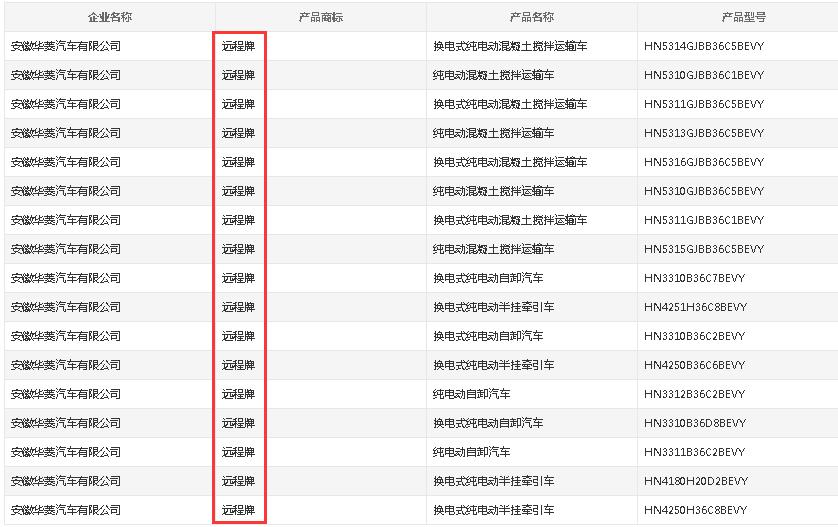Click 远程牌 in the HN4250B36C6BEVY row

pyautogui.click(x=238, y=365)
